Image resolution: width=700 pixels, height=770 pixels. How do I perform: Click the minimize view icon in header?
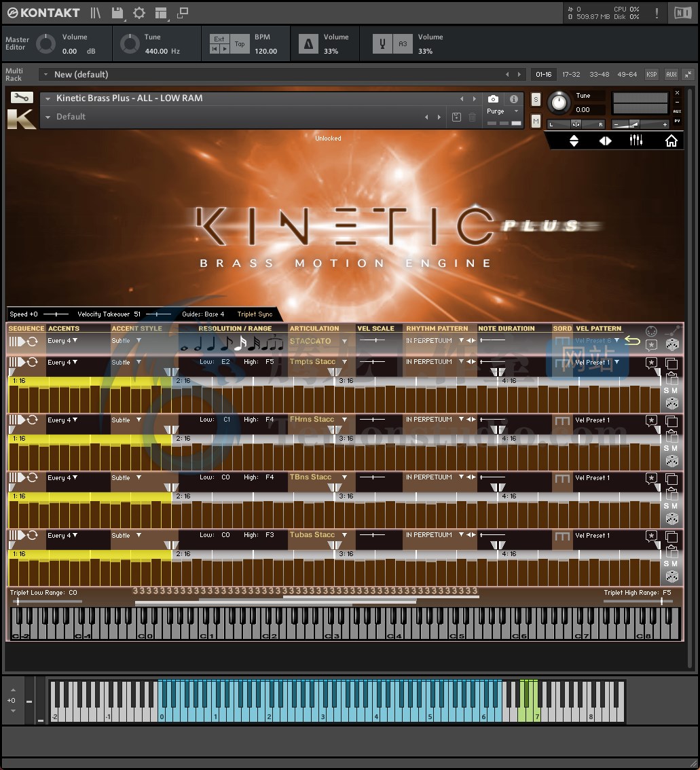182,14
